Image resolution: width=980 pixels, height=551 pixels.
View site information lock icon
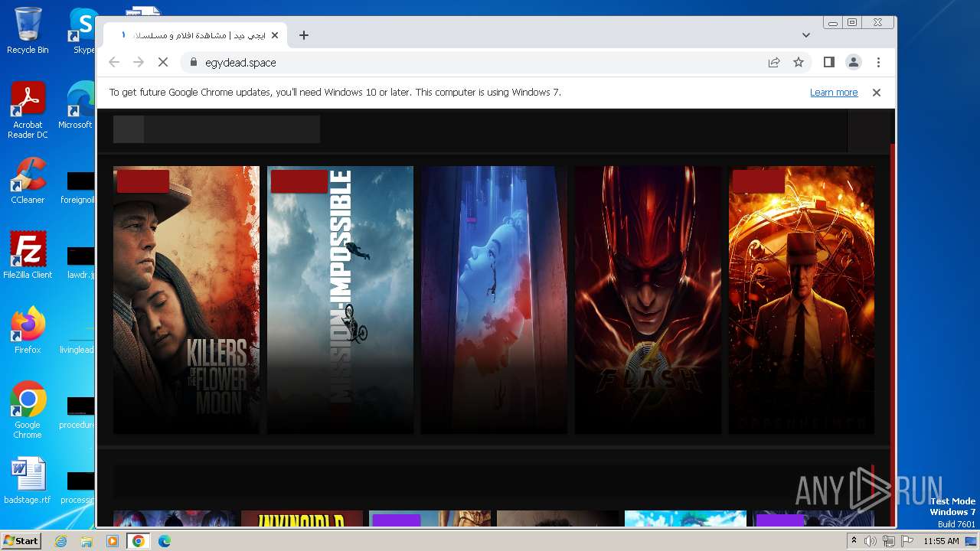193,63
